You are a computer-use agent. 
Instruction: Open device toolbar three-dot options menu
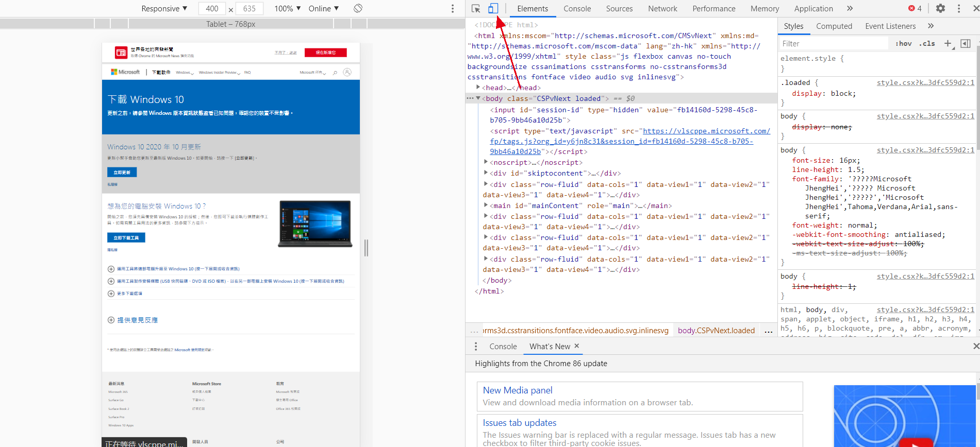453,8
